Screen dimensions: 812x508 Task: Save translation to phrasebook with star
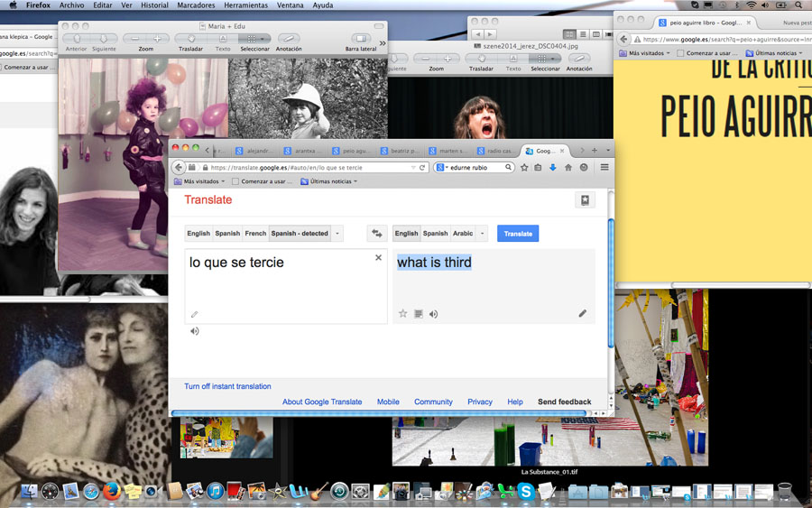click(x=403, y=313)
